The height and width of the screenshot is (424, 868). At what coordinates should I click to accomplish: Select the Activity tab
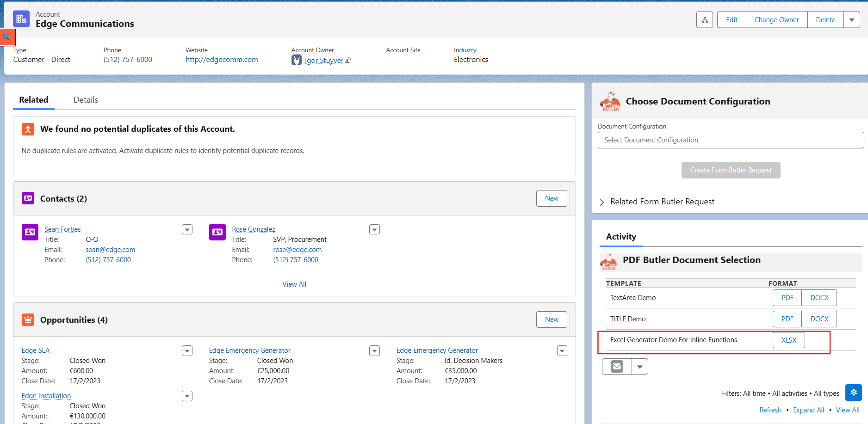click(621, 237)
